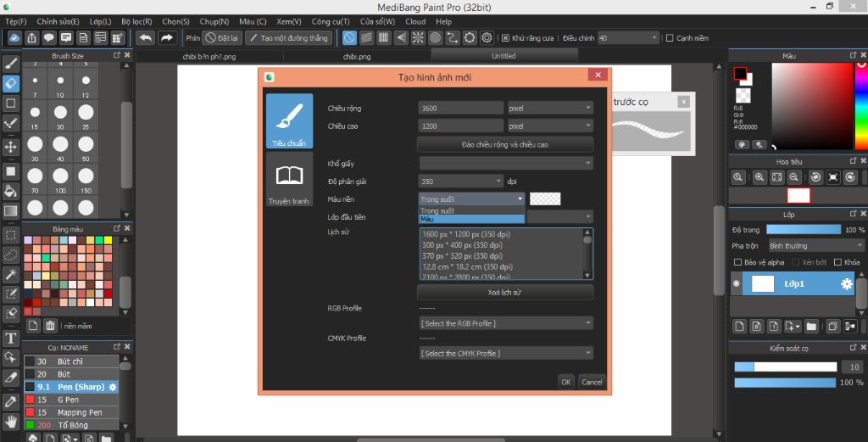Enable Bảo vệ alpha checkbox
The height and width of the screenshot is (442, 868).
[x=737, y=262]
